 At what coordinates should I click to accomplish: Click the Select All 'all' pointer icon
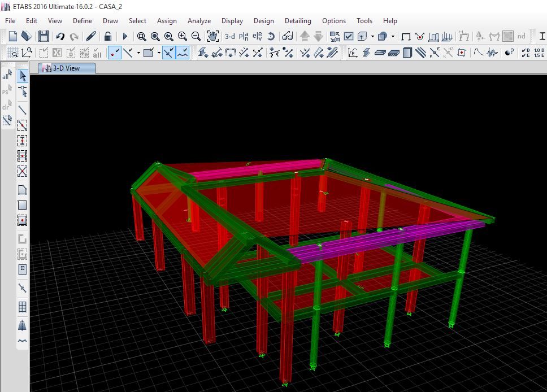(x=7, y=75)
